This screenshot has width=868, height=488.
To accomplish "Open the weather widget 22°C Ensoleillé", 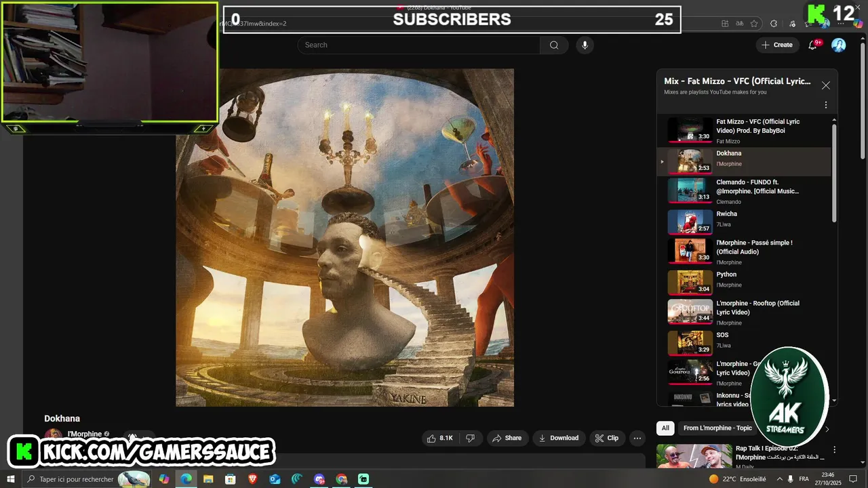I will click(x=738, y=479).
